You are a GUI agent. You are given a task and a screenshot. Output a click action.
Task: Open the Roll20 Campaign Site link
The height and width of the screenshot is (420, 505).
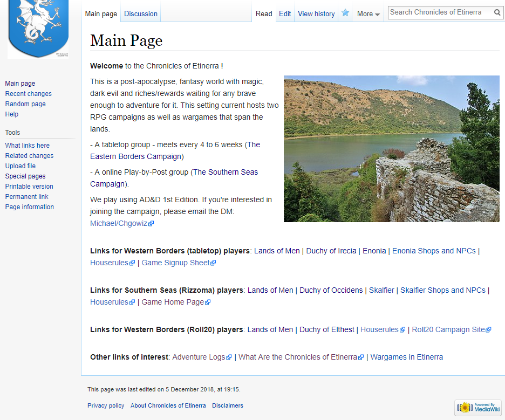point(452,330)
